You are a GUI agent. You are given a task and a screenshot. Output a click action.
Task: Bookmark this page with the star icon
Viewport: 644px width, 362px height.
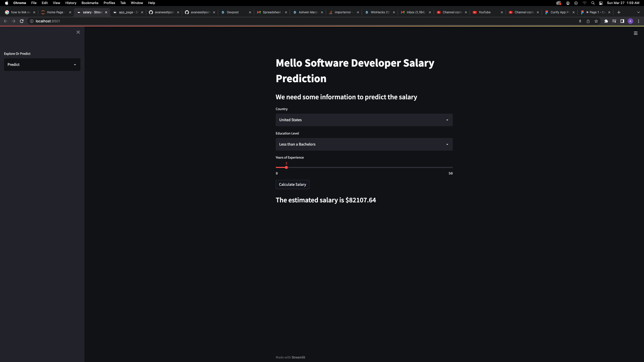coord(596,21)
